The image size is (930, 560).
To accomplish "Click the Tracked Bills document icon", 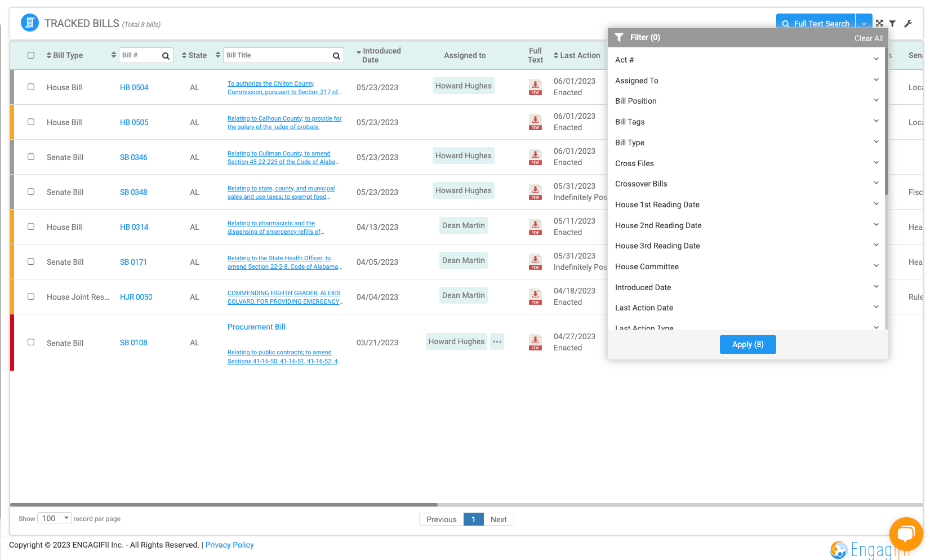I will tap(30, 23).
